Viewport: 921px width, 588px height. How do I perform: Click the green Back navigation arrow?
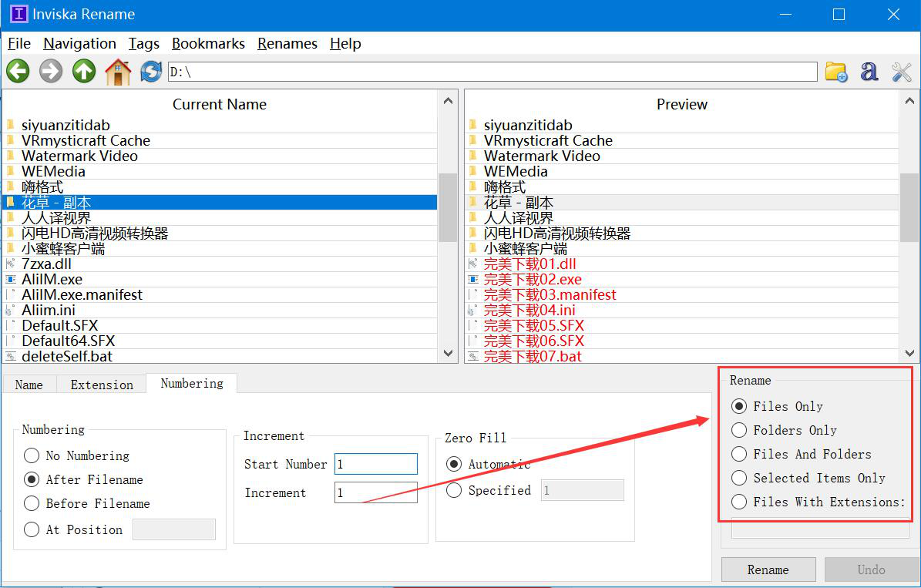pyautogui.click(x=18, y=72)
